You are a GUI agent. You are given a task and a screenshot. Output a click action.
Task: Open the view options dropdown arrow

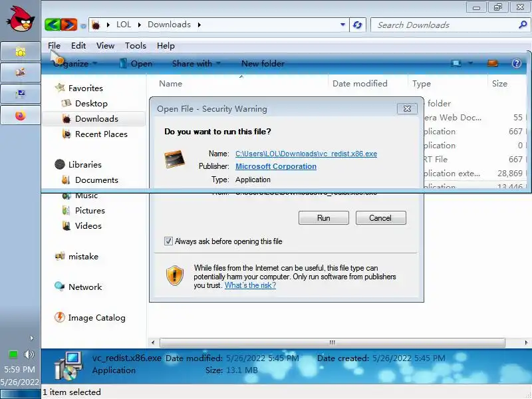[470, 63]
